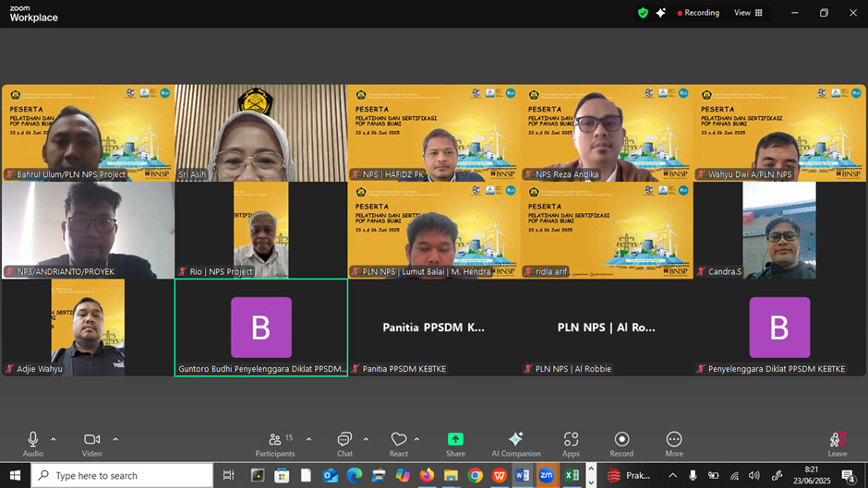Image resolution: width=868 pixels, height=488 pixels.
Task: Select the ridla arif video tile
Action: pos(606,231)
